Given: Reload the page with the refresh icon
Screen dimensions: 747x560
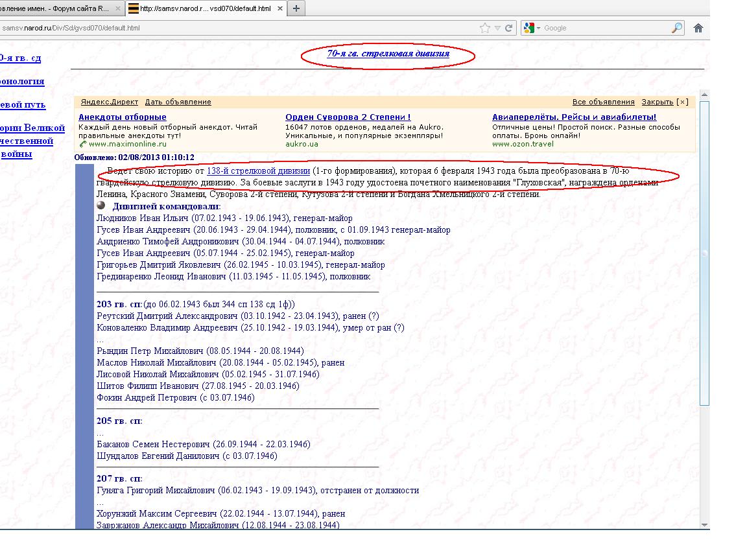Looking at the screenshot, I should click(x=509, y=28).
